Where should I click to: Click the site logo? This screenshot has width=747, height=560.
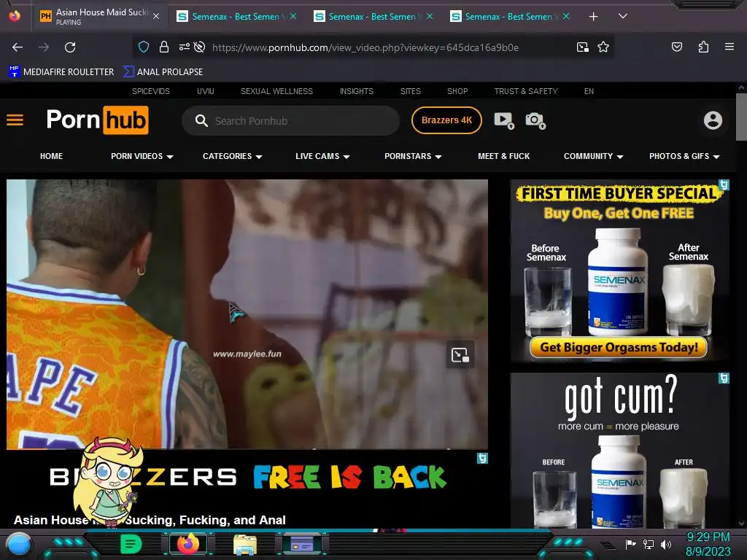pyautogui.click(x=97, y=120)
